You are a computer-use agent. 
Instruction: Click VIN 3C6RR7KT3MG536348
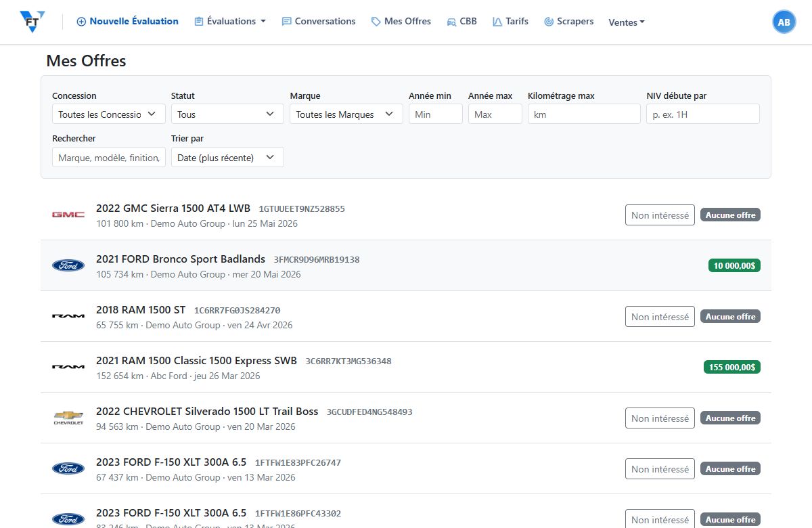pos(348,361)
